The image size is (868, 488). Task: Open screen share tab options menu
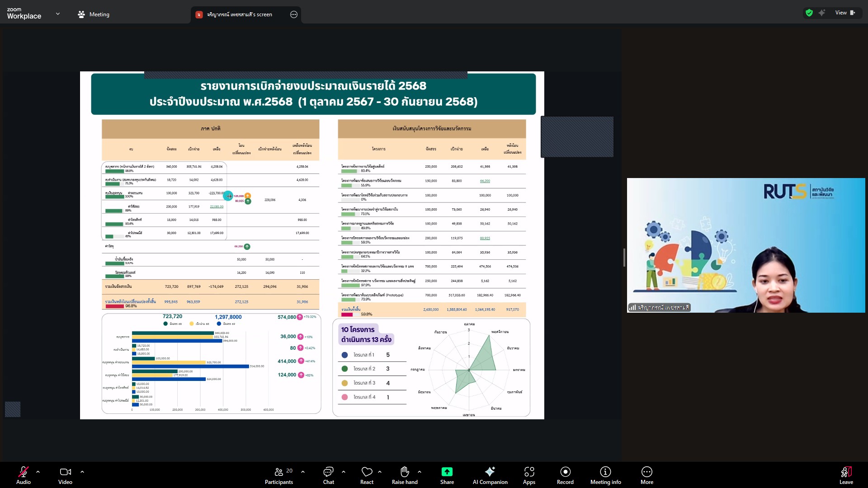coord(294,14)
